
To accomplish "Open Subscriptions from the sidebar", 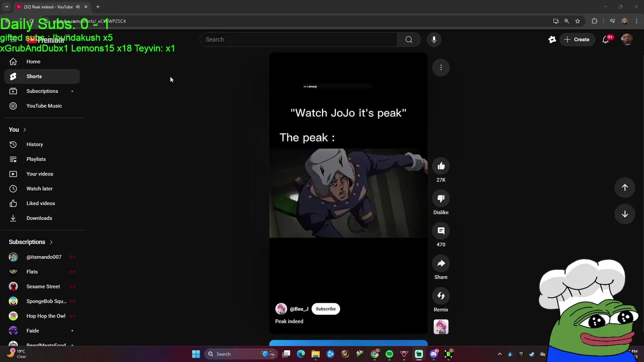I will (42, 91).
